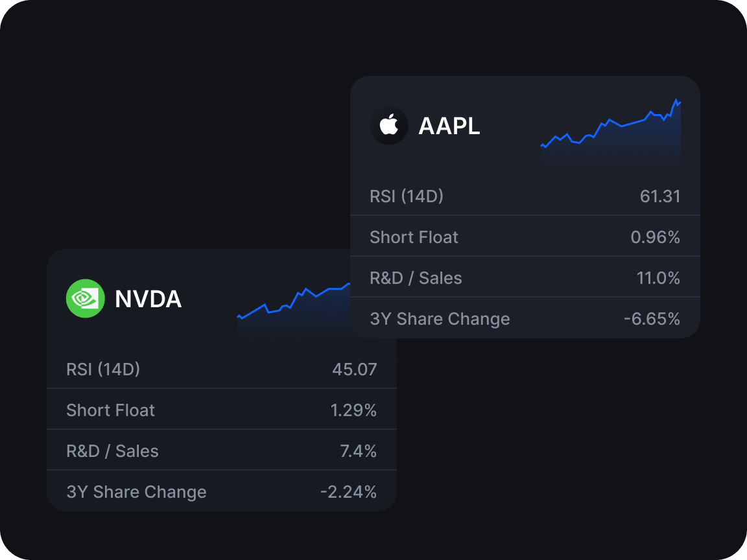Image resolution: width=747 pixels, height=560 pixels.
Task: Click AAPL RSI value 61.31
Action: pyautogui.click(x=660, y=196)
